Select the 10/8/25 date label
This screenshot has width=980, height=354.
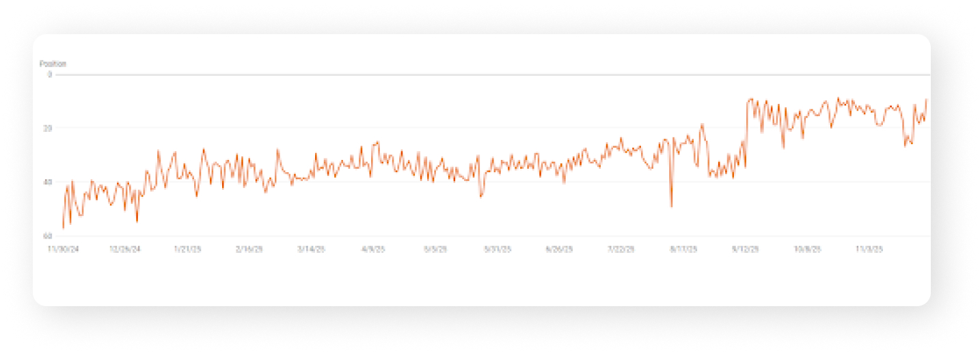point(808,249)
